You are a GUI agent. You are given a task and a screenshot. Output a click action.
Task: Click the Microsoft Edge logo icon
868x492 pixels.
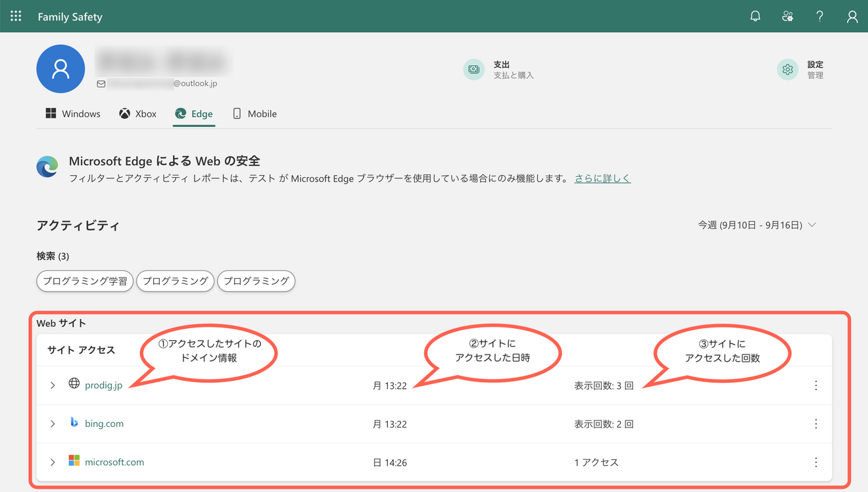click(x=47, y=167)
